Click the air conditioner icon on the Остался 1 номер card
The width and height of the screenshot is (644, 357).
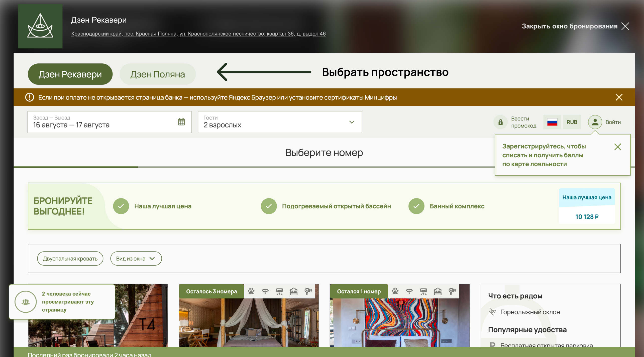point(423,291)
